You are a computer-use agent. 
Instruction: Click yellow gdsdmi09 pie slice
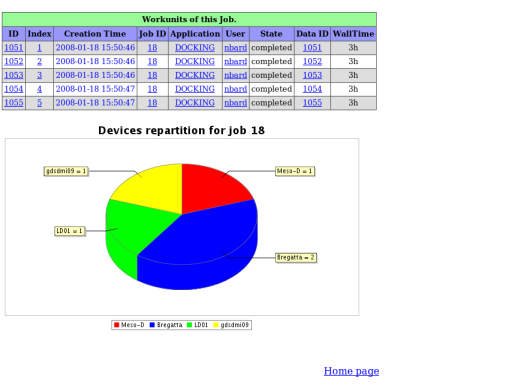152,189
